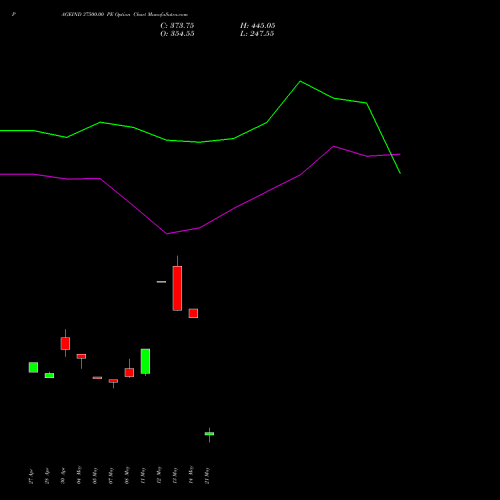Select the small red candle above 14 May
500x500 pixels.
(193, 313)
